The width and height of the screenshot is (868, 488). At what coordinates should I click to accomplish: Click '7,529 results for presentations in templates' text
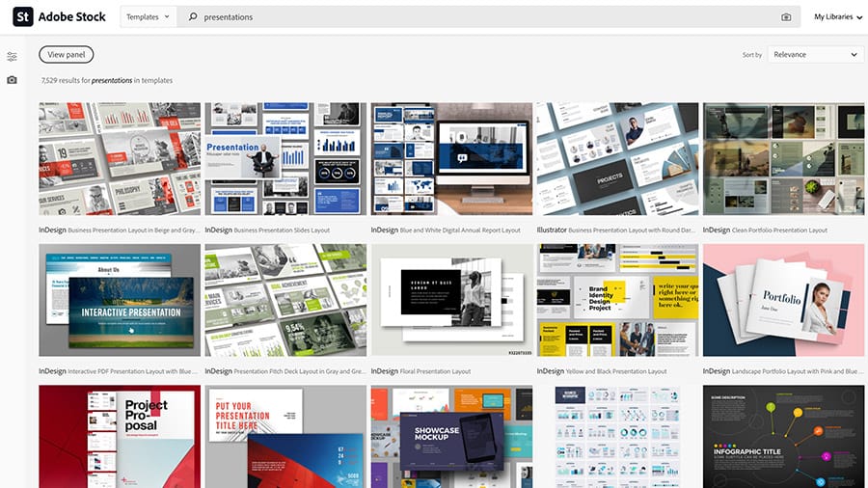click(107, 80)
